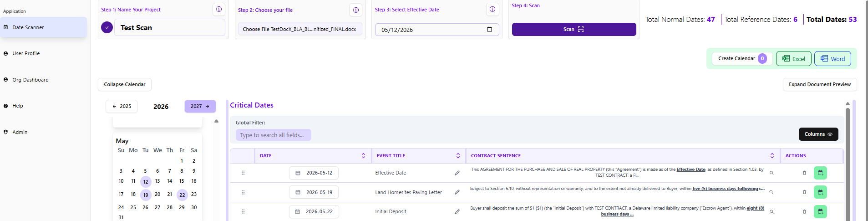The width and height of the screenshot is (868, 221).
Task: Export dates to Word
Action: (832, 59)
